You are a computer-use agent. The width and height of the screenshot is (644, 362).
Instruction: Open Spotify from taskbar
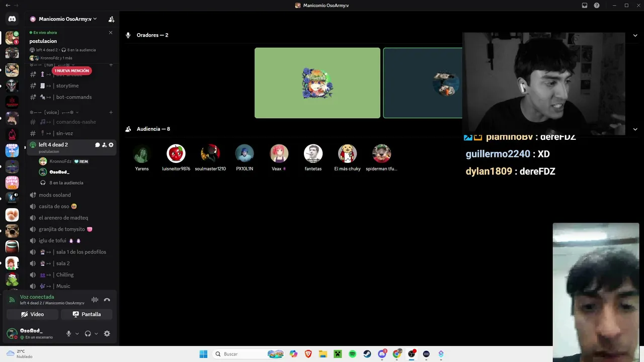(353, 354)
